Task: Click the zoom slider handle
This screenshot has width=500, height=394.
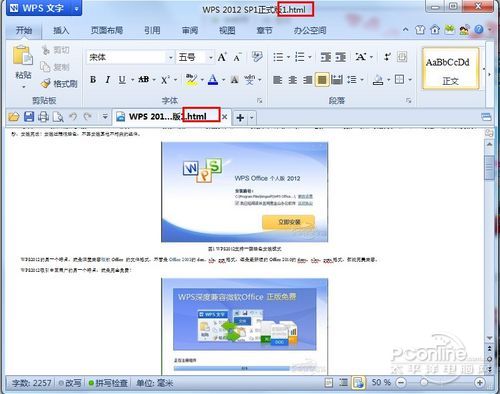Action: click(424, 383)
